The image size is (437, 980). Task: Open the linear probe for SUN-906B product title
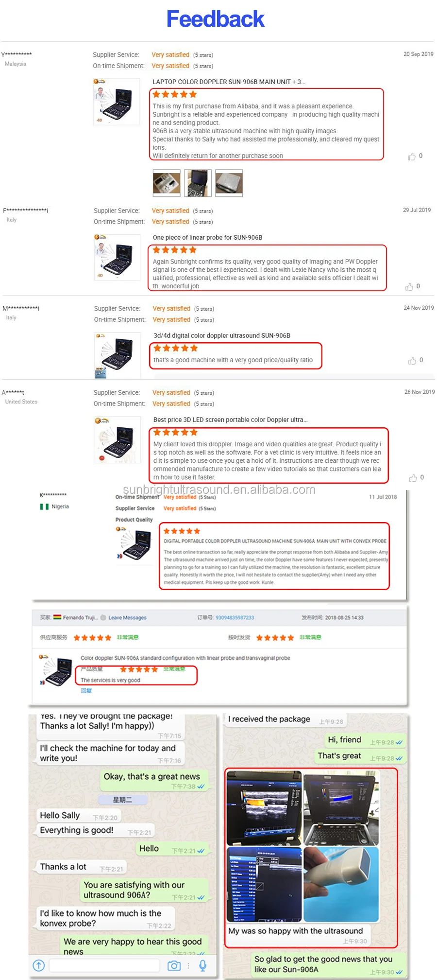tap(207, 238)
